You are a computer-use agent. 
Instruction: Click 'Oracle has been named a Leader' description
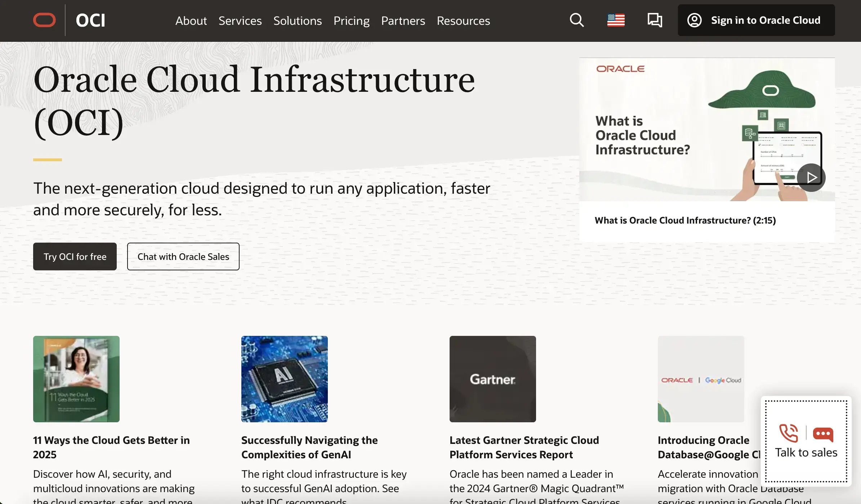pos(537,486)
